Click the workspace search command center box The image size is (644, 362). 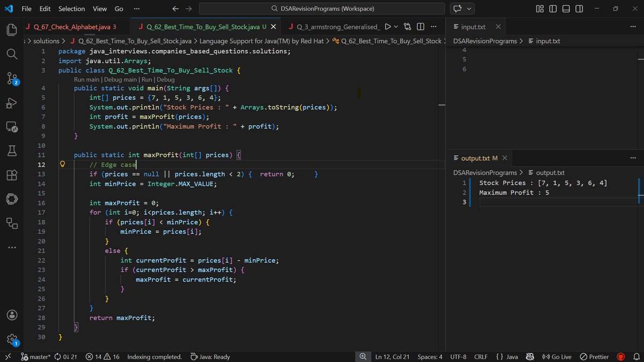(322, 9)
